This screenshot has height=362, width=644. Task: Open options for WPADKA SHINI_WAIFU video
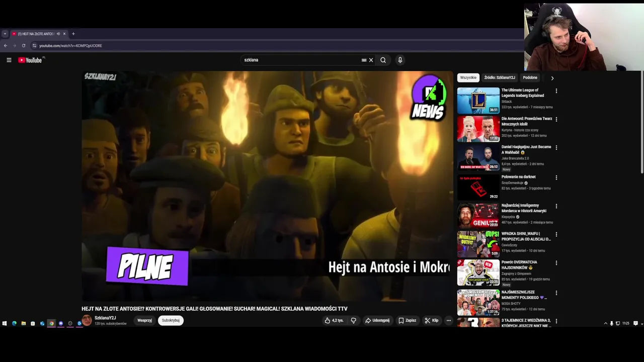point(556,234)
